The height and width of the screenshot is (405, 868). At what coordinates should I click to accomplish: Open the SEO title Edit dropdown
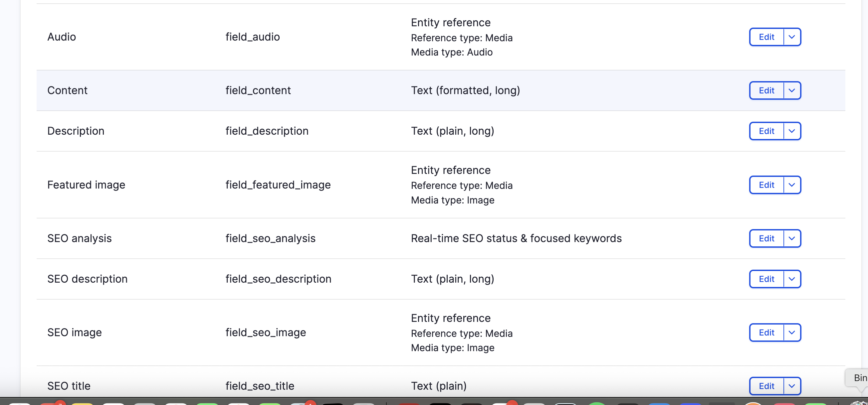(792, 386)
